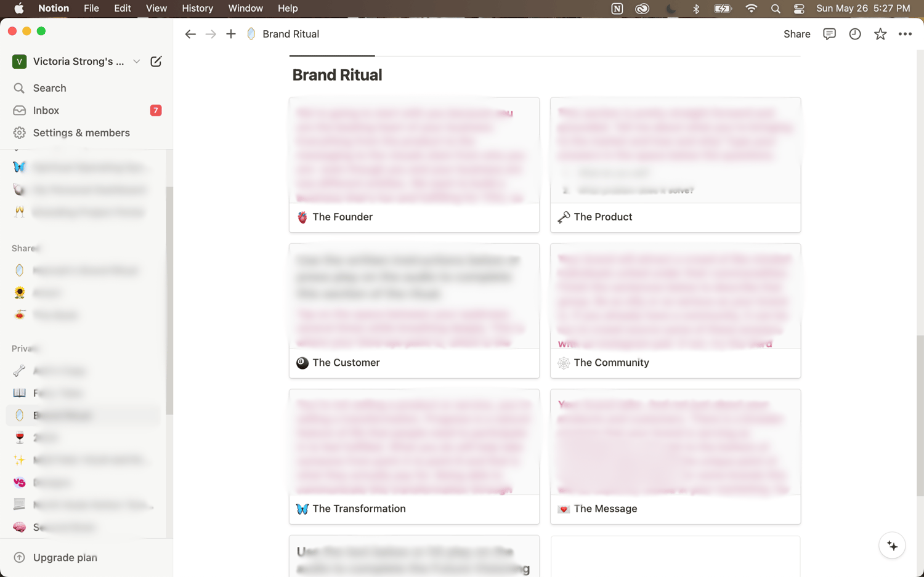
Task: Open the brain page in the sidebar
Action: (83, 527)
